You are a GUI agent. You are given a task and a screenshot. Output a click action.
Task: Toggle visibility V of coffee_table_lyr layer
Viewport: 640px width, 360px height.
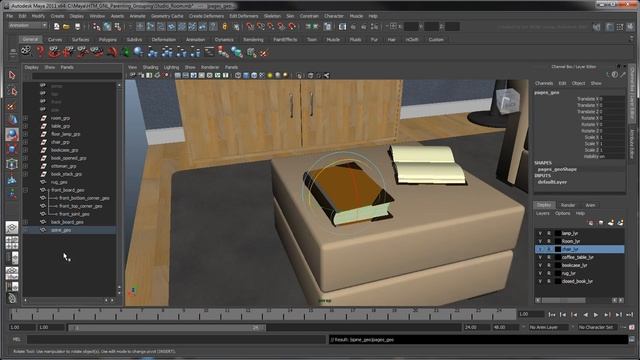tap(540, 257)
